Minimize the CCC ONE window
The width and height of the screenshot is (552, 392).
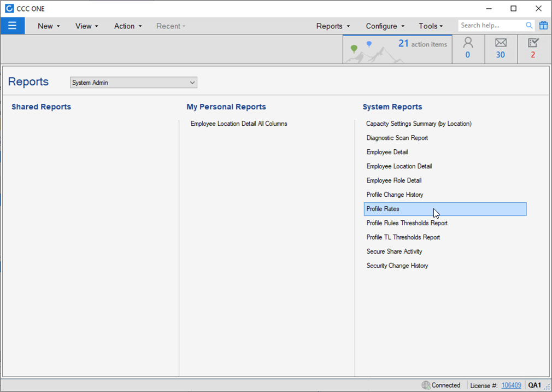coord(489,8)
